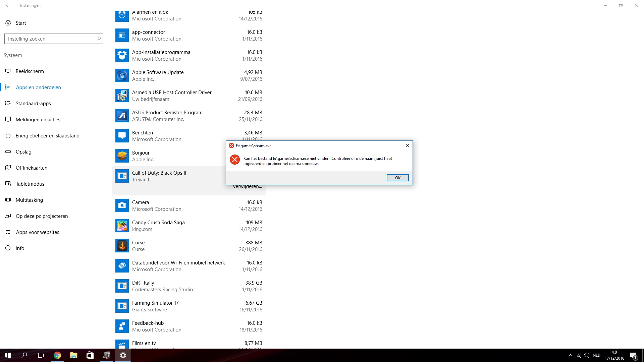Click the Instelling zoeken search field
Image resolution: width=644 pixels, height=362 pixels.
point(53,39)
